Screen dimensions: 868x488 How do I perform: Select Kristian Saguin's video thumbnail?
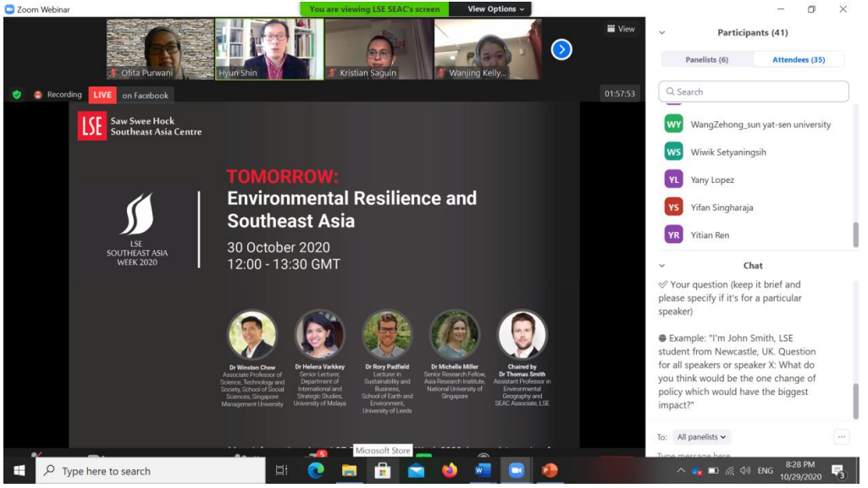click(379, 49)
